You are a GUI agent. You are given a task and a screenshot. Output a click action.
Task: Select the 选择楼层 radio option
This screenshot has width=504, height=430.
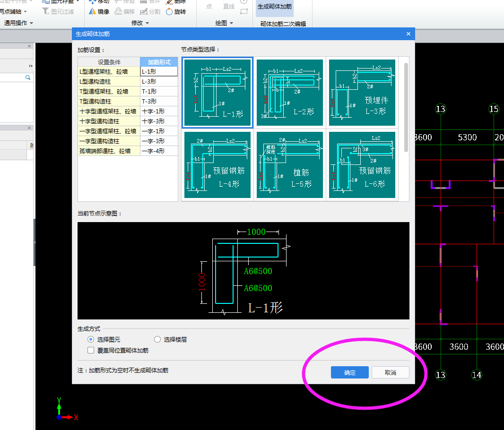[157, 339]
